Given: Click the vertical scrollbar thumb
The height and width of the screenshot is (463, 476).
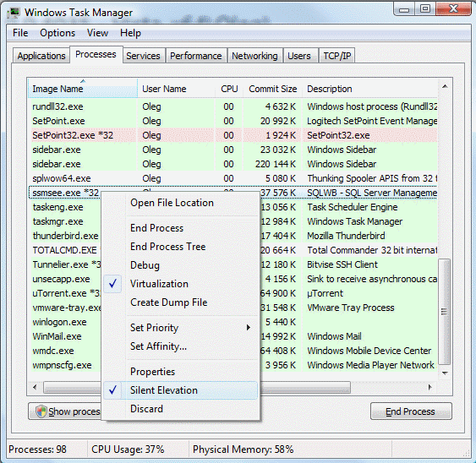Looking at the screenshot, I should point(445,311).
